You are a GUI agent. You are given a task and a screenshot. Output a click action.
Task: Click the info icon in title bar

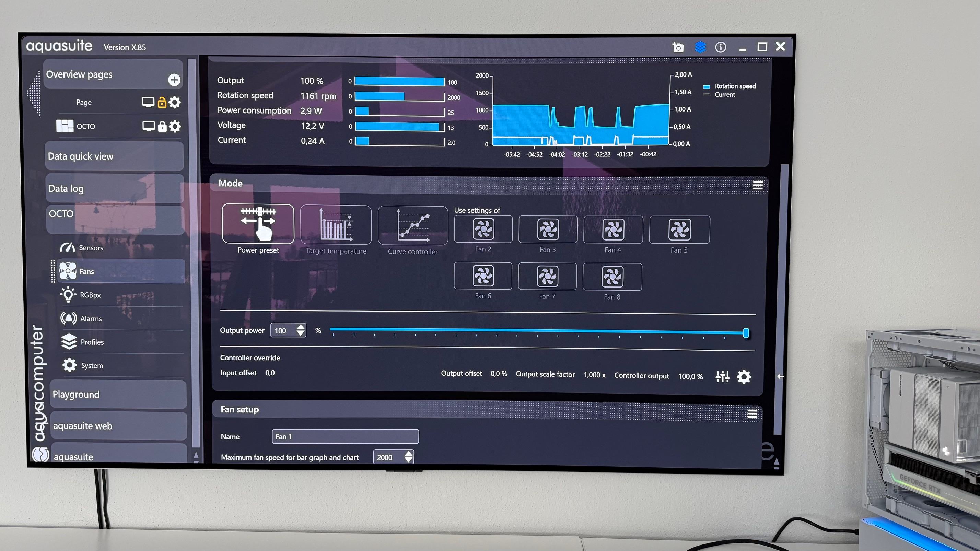[x=721, y=47]
